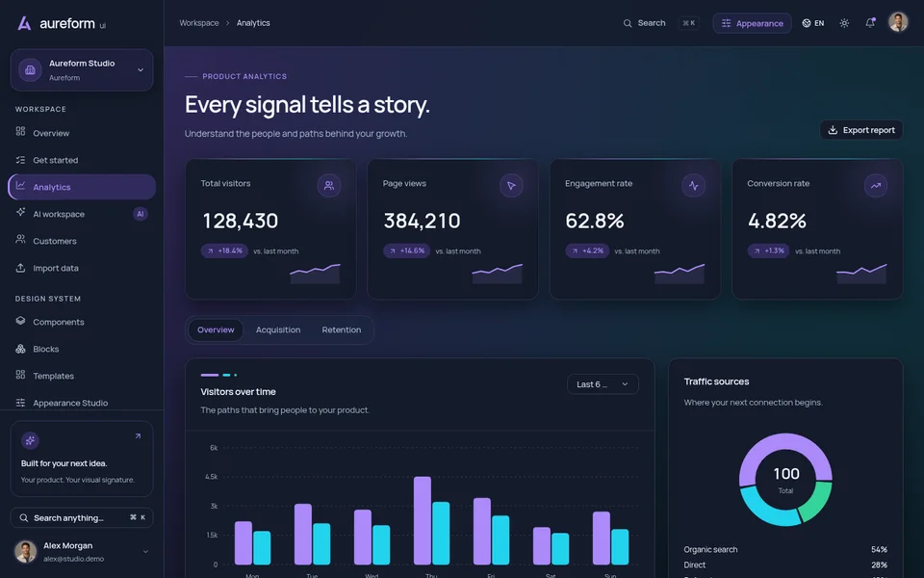Click the Organic search row label

[x=710, y=550]
